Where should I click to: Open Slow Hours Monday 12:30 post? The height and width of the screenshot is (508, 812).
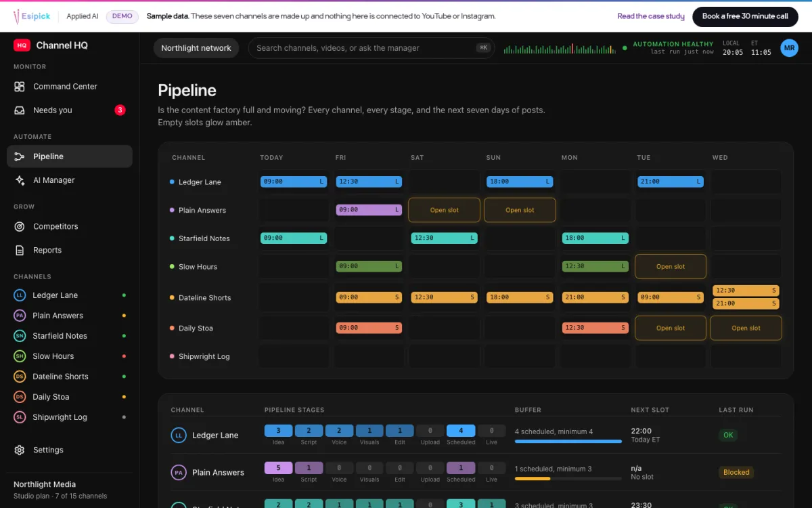595,267
